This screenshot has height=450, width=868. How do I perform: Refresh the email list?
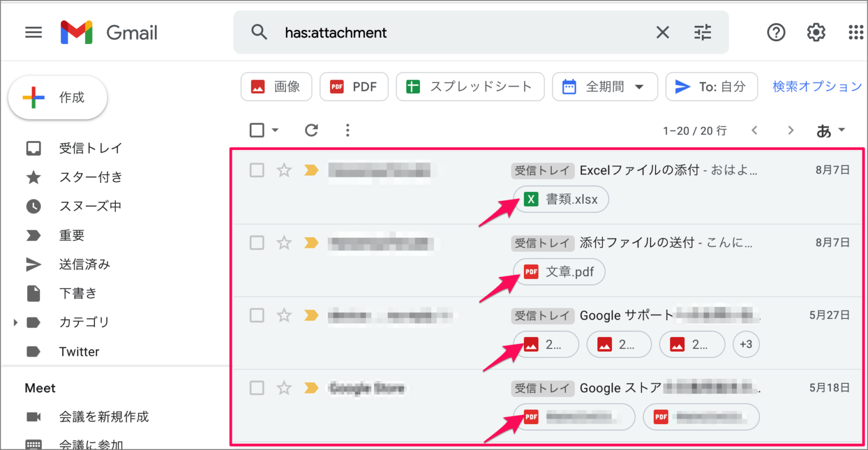[311, 130]
